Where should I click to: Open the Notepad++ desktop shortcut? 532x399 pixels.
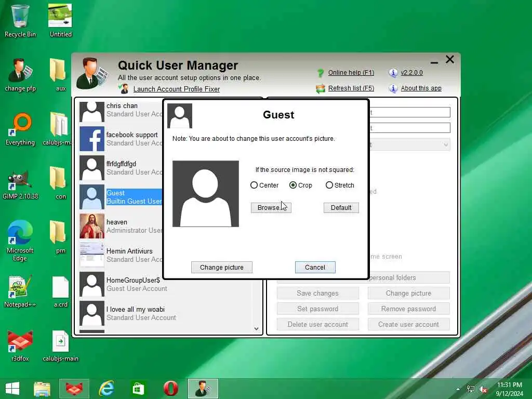20,291
